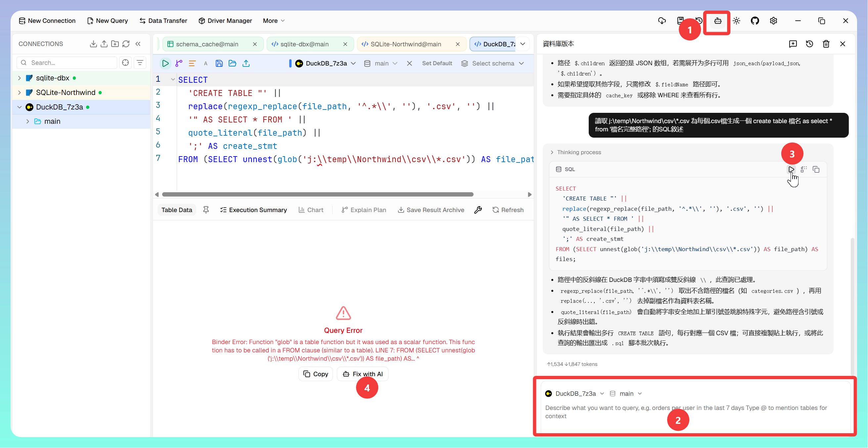The image size is (868, 448).
Task: Open the connections filter icon
Action: 140,63
